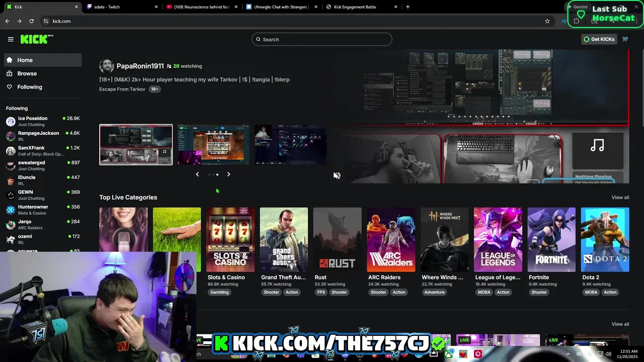Select first featured stream thumbnail
Viewport: 644px width, 362px height.
136,145
